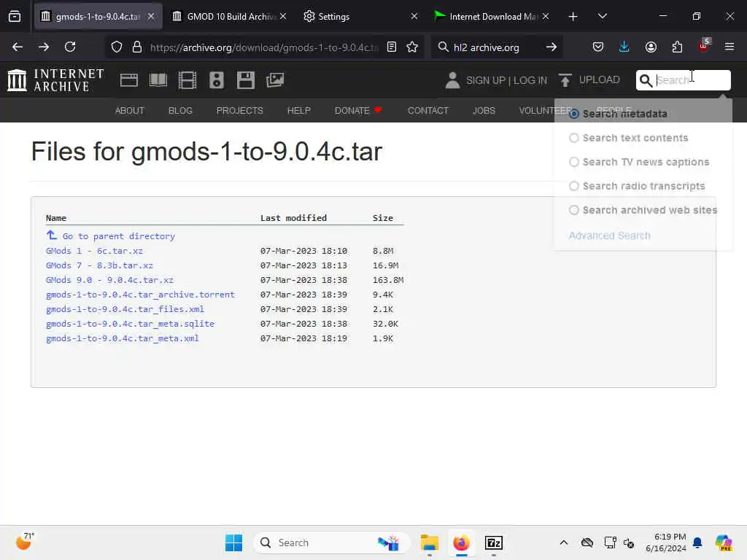Go back with the browser back arrow
This screenshot has height=560, width=747.
coord(18,47)
